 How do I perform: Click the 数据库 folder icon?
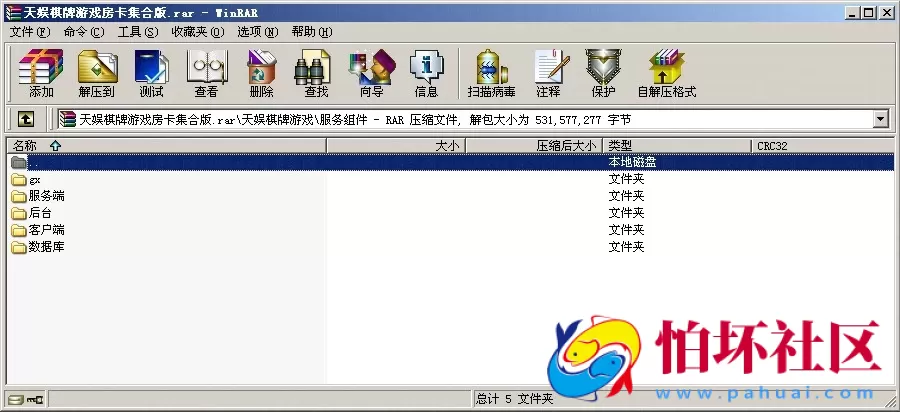point(19,247)
